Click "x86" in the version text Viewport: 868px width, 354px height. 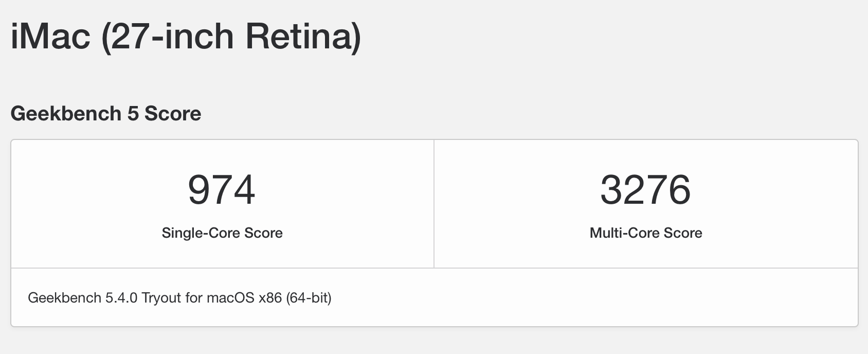coord(270,298)
